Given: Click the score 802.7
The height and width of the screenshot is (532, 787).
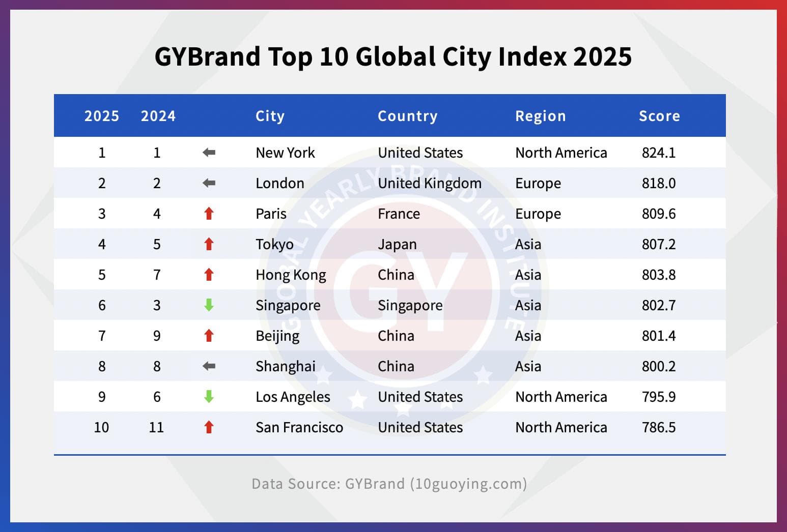Looking at the screenshot, I should click(659, 305).
